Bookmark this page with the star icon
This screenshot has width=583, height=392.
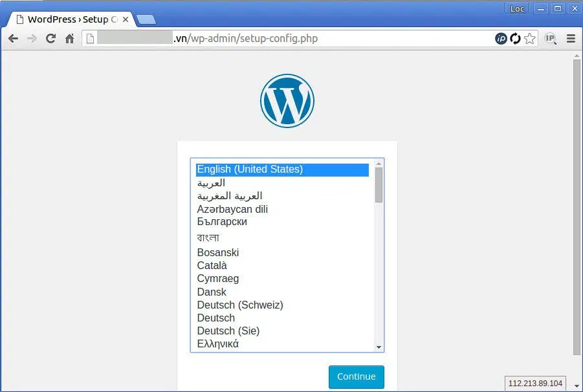(529, 38)
